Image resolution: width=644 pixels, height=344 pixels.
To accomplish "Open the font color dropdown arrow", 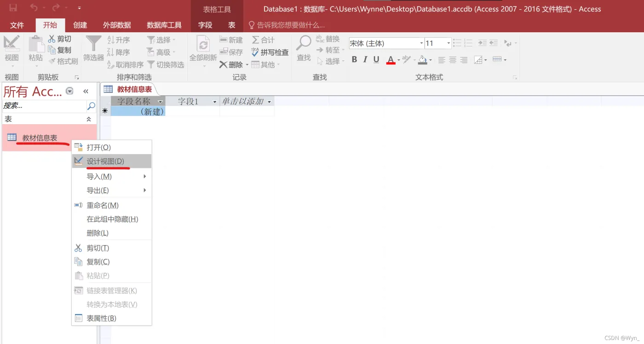I will pos(398,60).
